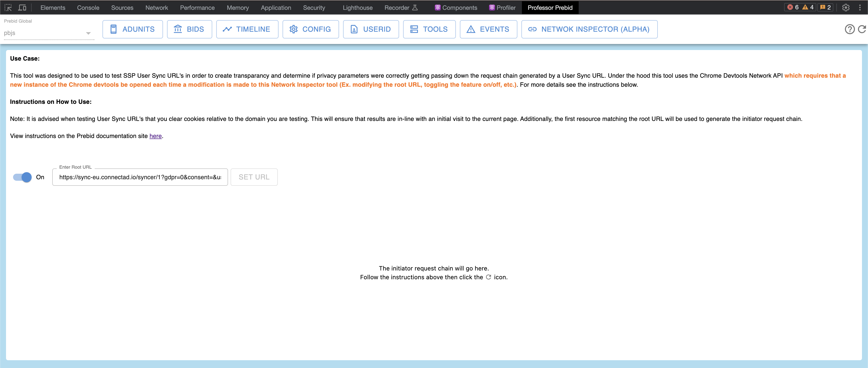Click the ADUNITS button

click(132, 29)
